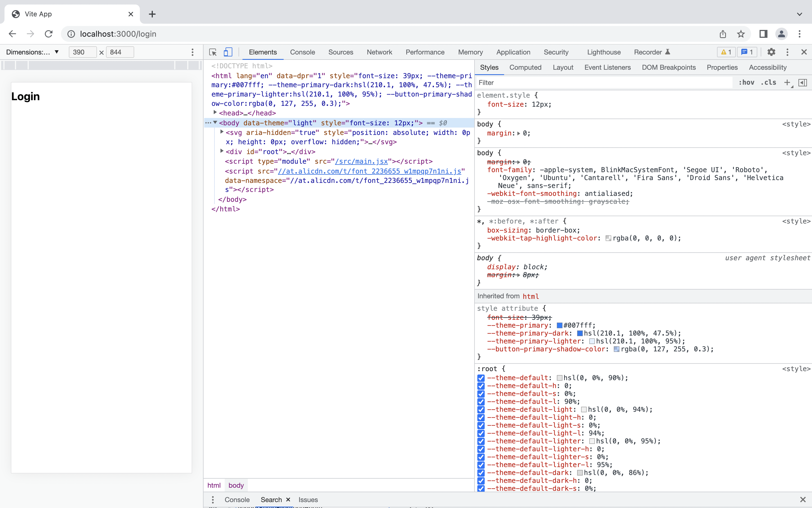Viewport: 812px width, 508px height.
Task: Uncheck the --theme-default-light-h property
Action: click(x=481, y=418)
